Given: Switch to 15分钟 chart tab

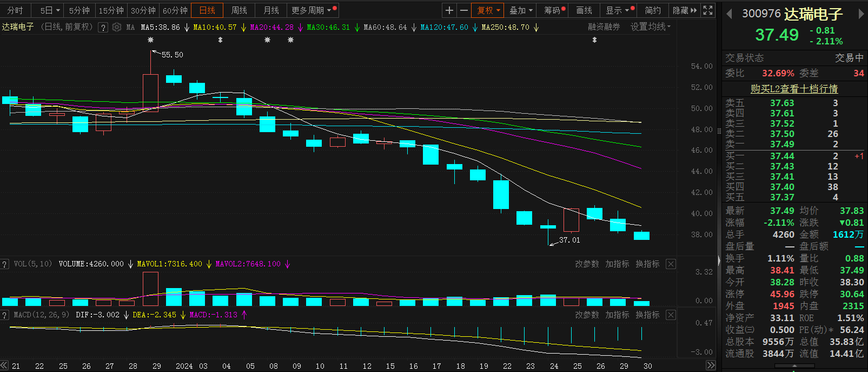Looking at the screenshot, I should coord(111,10).
